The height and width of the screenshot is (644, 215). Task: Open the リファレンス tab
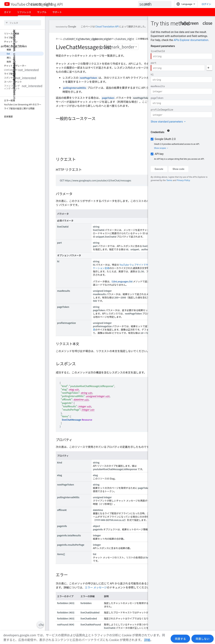click(x=24, y=12)
